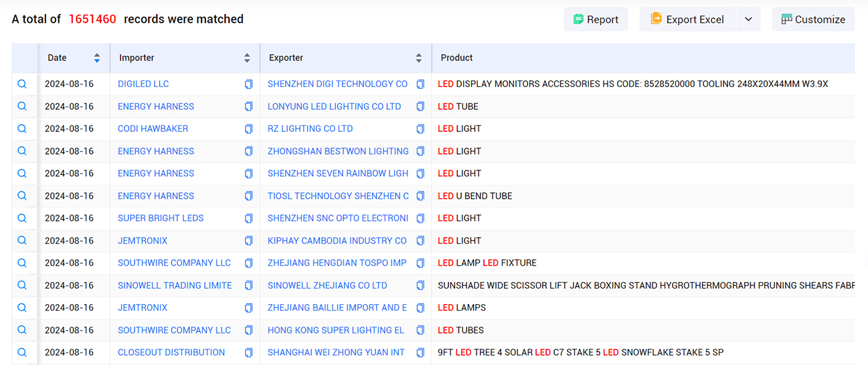The height and width of the screenshot is (365, 868).
Task: Select product text LED U BEND TUBE
Action: (x=475, y=196)
